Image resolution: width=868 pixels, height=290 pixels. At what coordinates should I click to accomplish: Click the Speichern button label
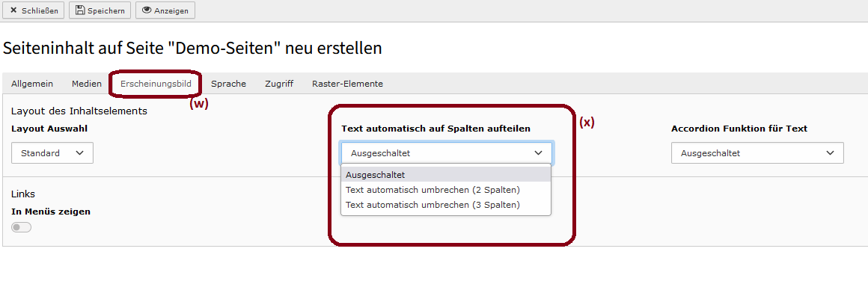(x=106, y=10)
